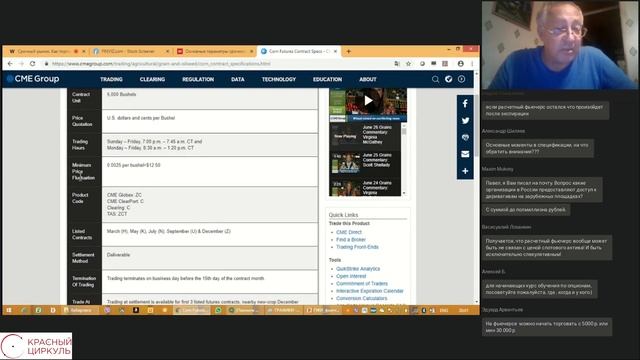Image resolution: width=640 pixels, height=360 pixels.
Task: Open the Chrome profile avatar
Action: [460, 64]
